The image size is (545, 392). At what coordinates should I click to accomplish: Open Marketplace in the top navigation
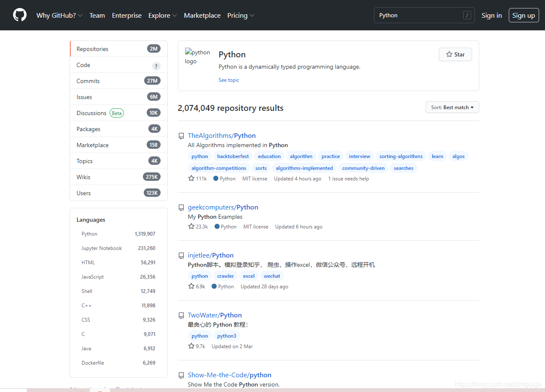[202, 15]
